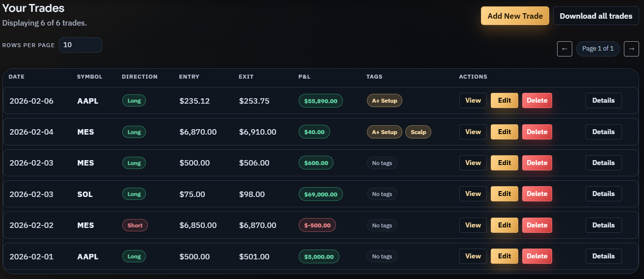Click the Symbol column header
This screenshot has height=279, width=644.
(x=89, y=77)
